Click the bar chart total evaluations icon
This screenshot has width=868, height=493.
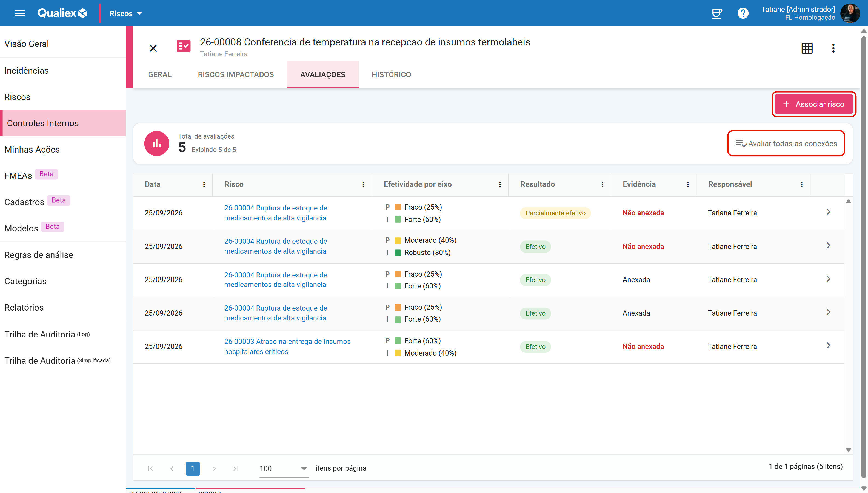coord(156,144)
